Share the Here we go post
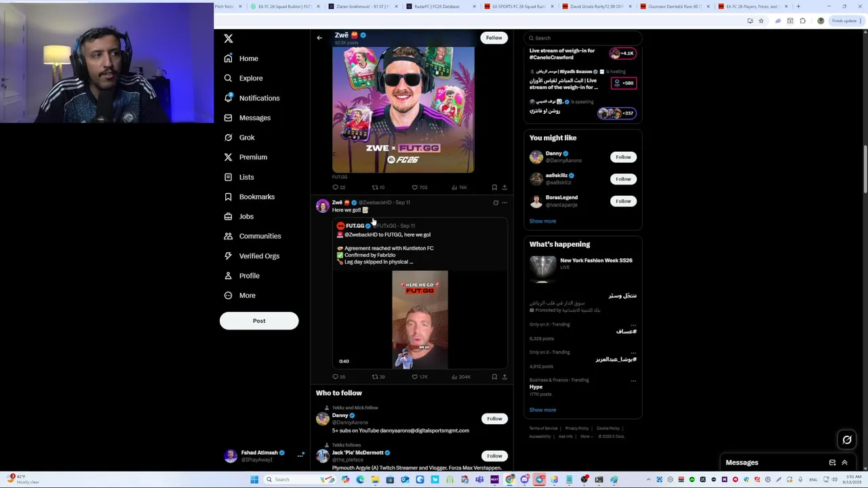Viewport: 868px width, 488px height. pos(505,377)
